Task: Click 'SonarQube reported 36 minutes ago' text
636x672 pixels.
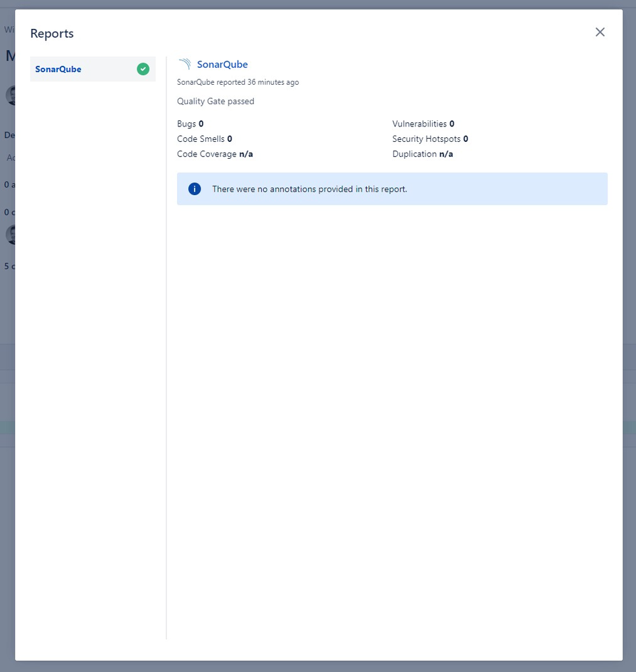Action: (x=238, y=82)
